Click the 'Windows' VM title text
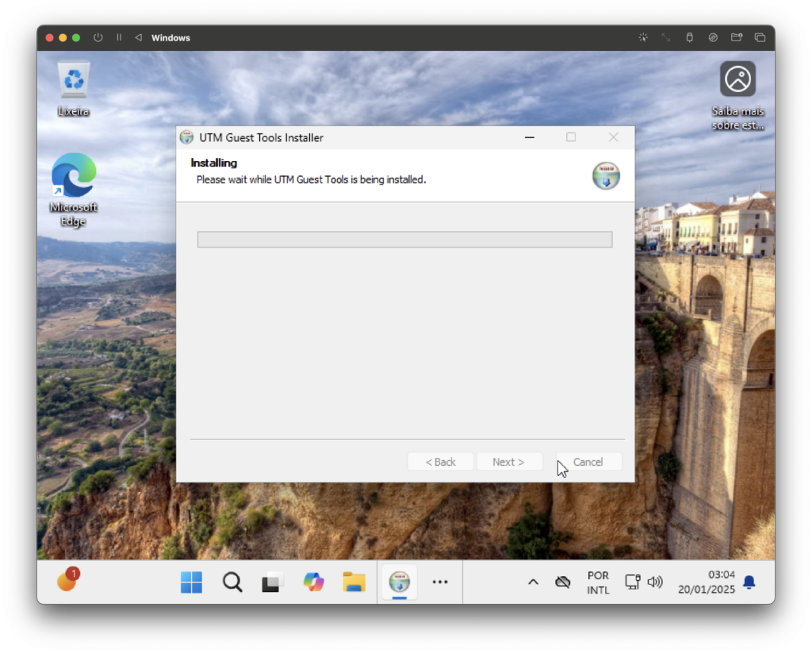The width and height of the screenshot is (812, 653). click(170, 38)
